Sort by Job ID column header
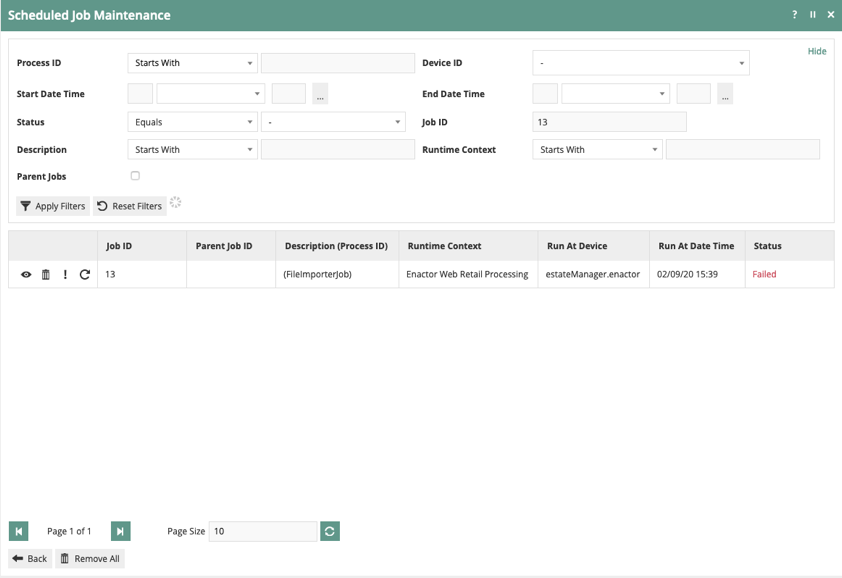842x578 pixels. (x=119, y=246)
